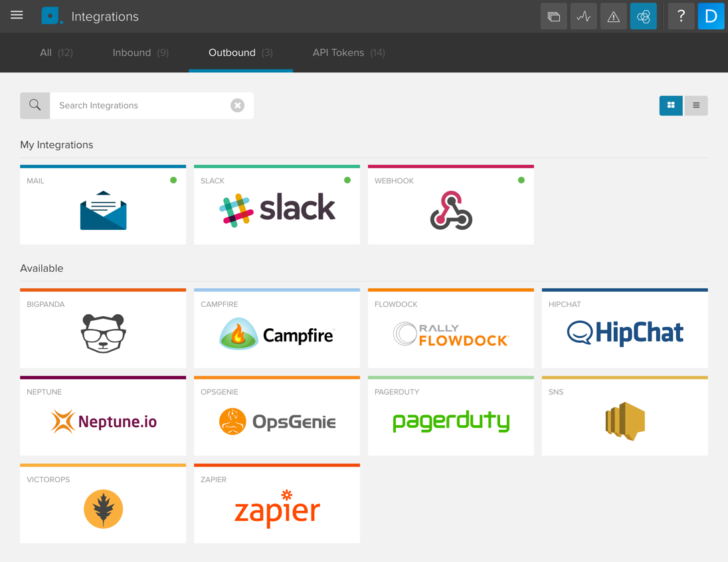This screenshot has height=562, width=728.
Task: Open the Mail integration card
Action: pyautogui.click(x=103, y=206)
